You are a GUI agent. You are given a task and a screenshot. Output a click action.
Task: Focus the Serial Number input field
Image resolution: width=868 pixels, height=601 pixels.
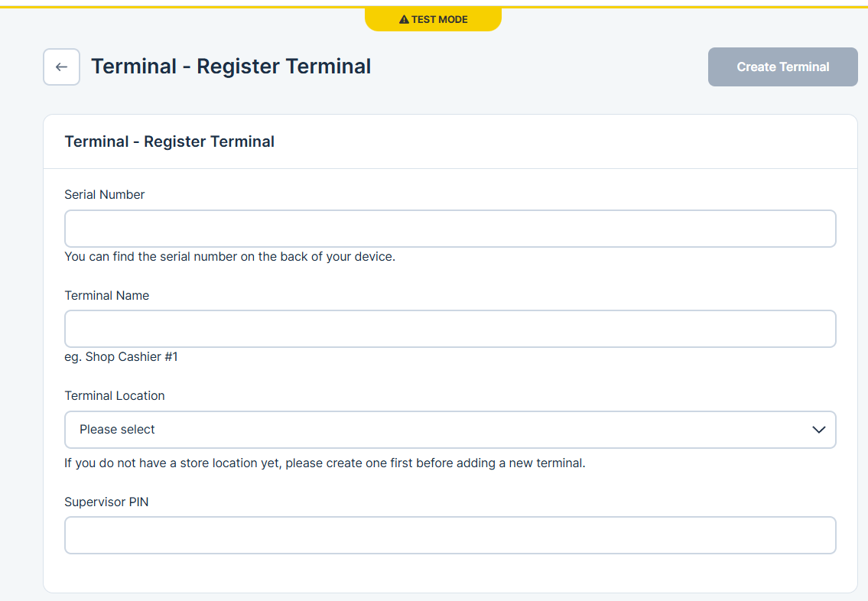click(450, 229)
